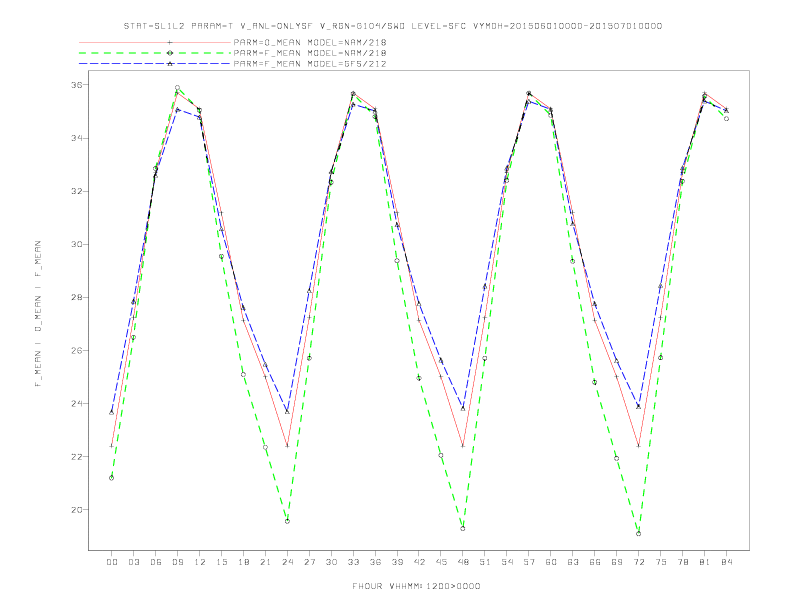Click x-axis tick label 18
The image size is (792, 612).
[x=243, y=562]
